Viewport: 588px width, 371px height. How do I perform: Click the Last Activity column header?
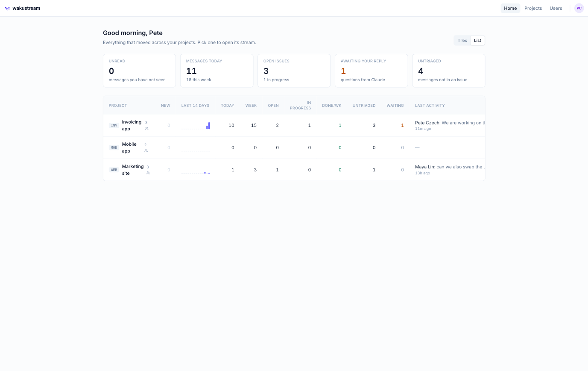pyautogui.click(x=430, y=106)
